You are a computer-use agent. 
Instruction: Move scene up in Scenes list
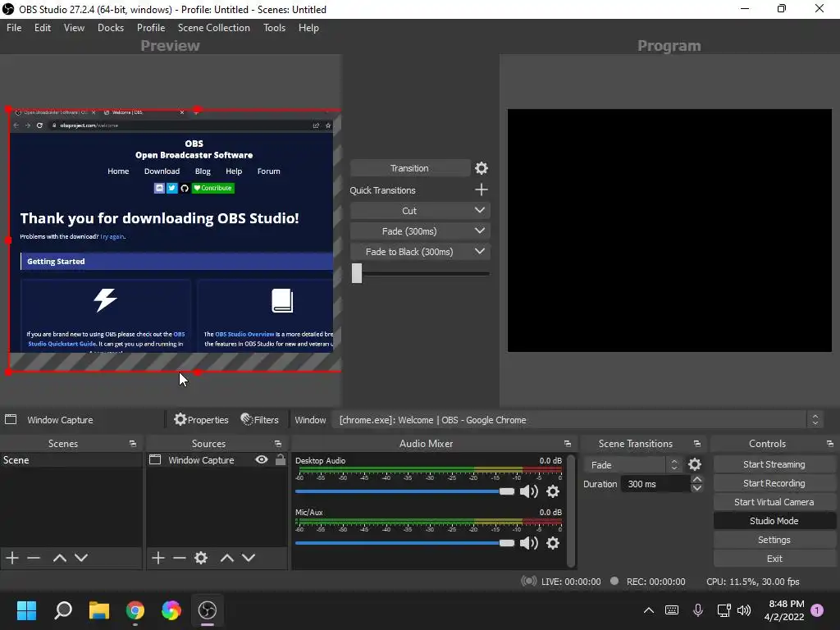(x=59, y=558)
